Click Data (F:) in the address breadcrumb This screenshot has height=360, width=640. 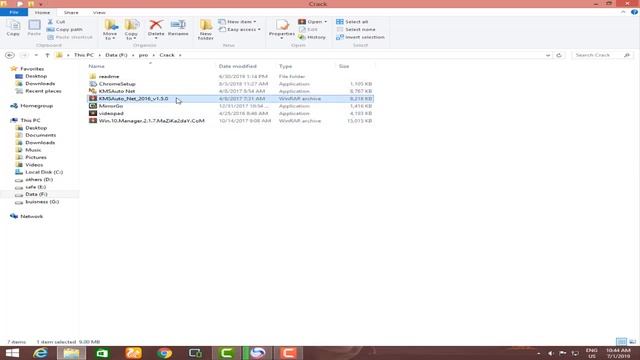click(x=116, y=55)
